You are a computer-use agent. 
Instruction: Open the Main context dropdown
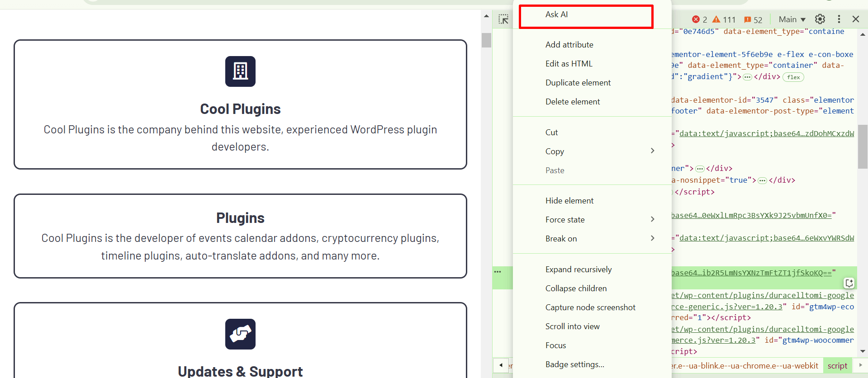792,19
